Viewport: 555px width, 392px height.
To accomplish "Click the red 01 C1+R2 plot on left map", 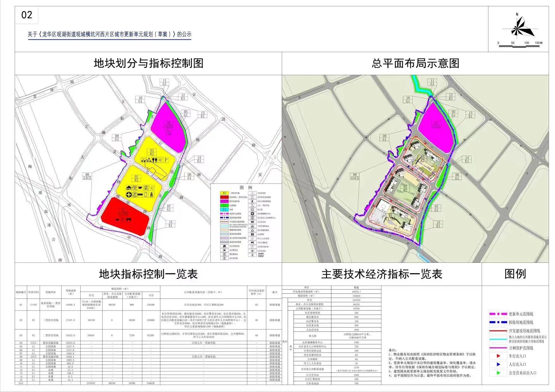I will click(x=125, y=219).
